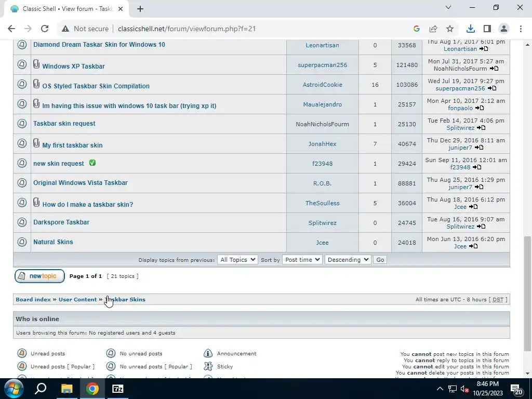Open the My first taskbar skin topic
The width and height of the screenshot is (532, 399).
click(x=73, y=145)
